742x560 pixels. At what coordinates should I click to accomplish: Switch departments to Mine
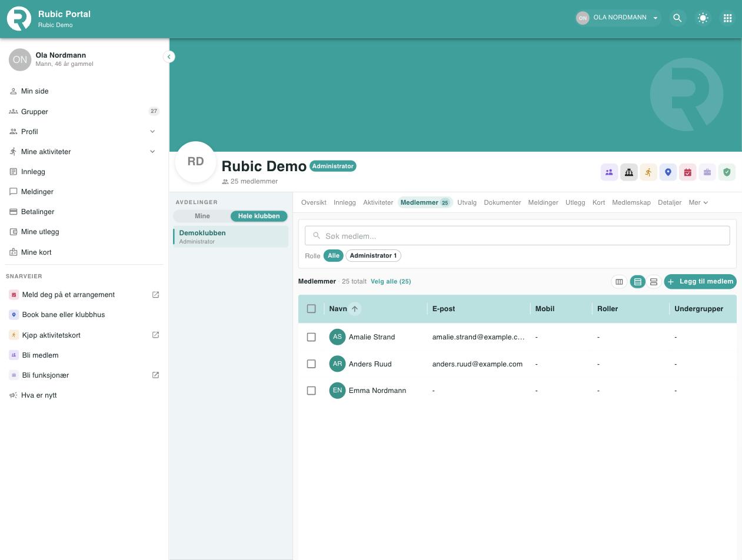point(202,216)
